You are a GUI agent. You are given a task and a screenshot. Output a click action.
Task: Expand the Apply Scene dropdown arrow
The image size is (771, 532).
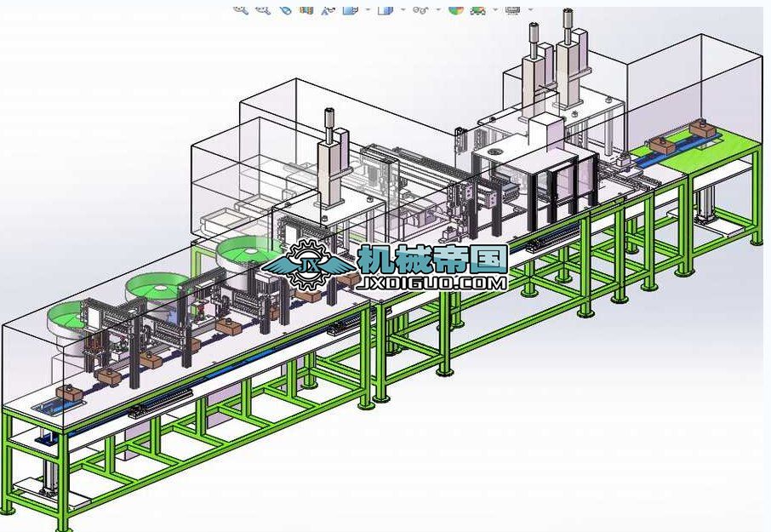494,9
